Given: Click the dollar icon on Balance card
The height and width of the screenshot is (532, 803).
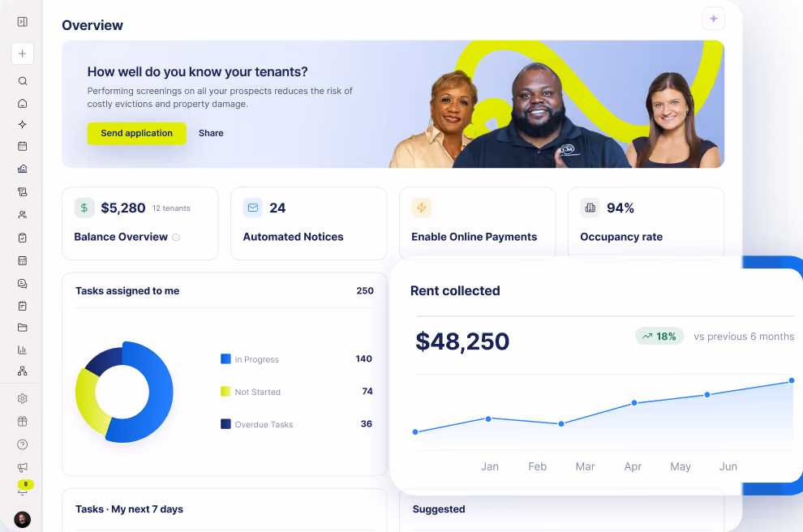Looking at the screenshot, I should (84, 208).
